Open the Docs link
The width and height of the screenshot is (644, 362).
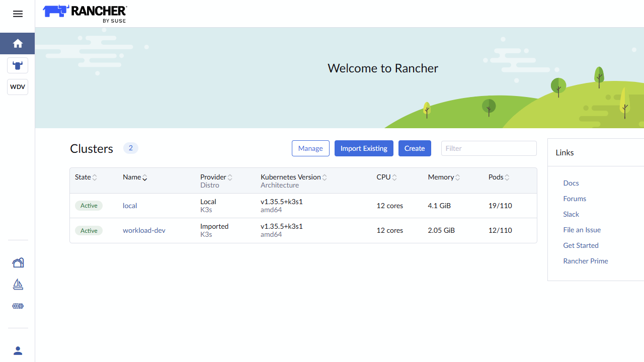pyautogui.click(x=571, y=183)
